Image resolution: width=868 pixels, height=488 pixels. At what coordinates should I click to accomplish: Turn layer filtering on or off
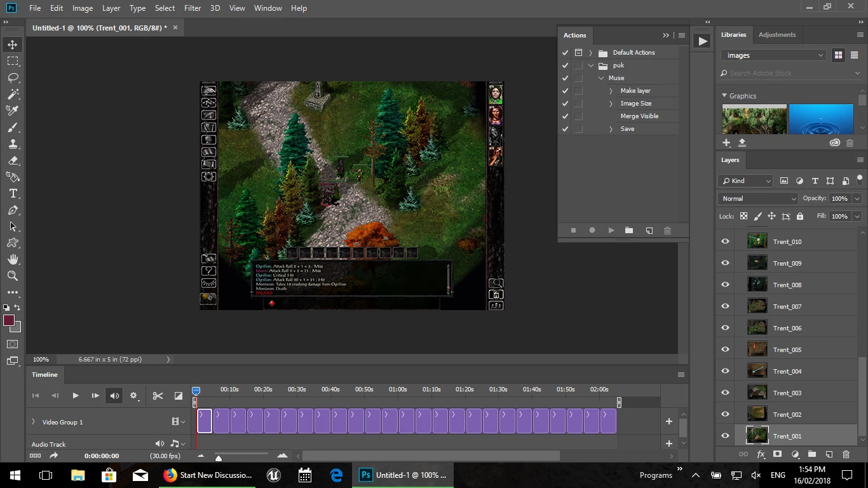coord(860,180)
